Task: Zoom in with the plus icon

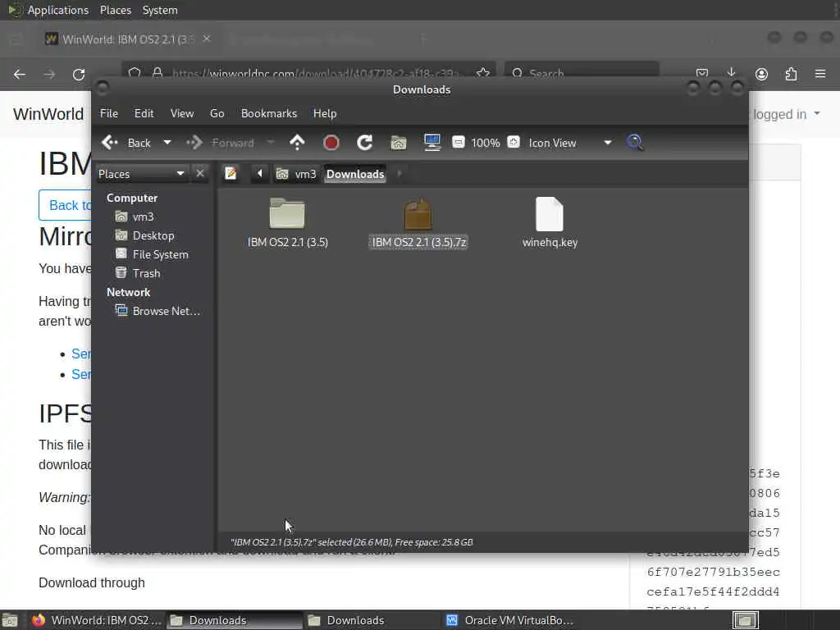Action: point(514,142)
